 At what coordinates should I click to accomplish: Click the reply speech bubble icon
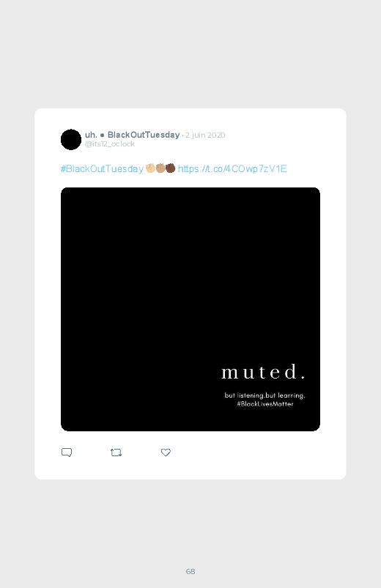(x=67, y=453)
